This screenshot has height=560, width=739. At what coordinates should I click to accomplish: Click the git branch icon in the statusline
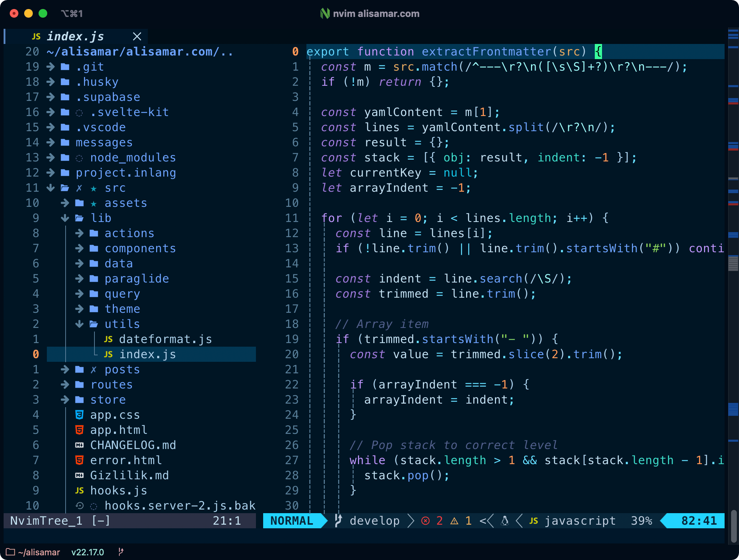click(338, 520)
